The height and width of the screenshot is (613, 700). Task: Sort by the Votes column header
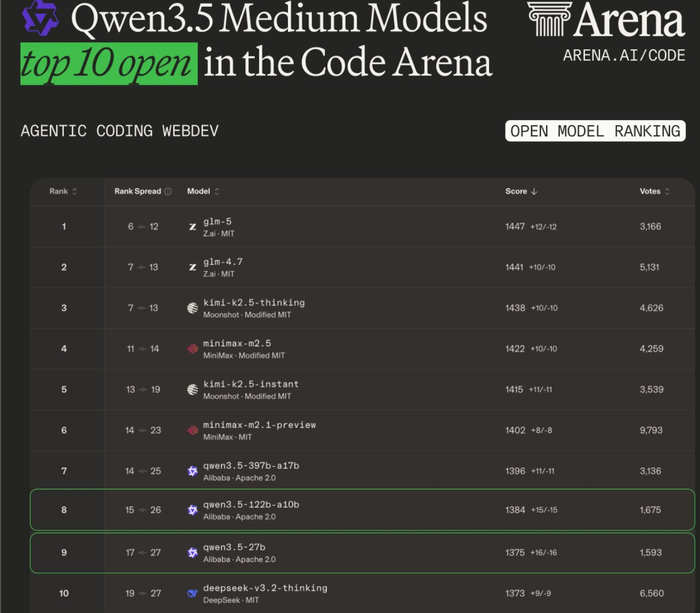pos(653,191)
